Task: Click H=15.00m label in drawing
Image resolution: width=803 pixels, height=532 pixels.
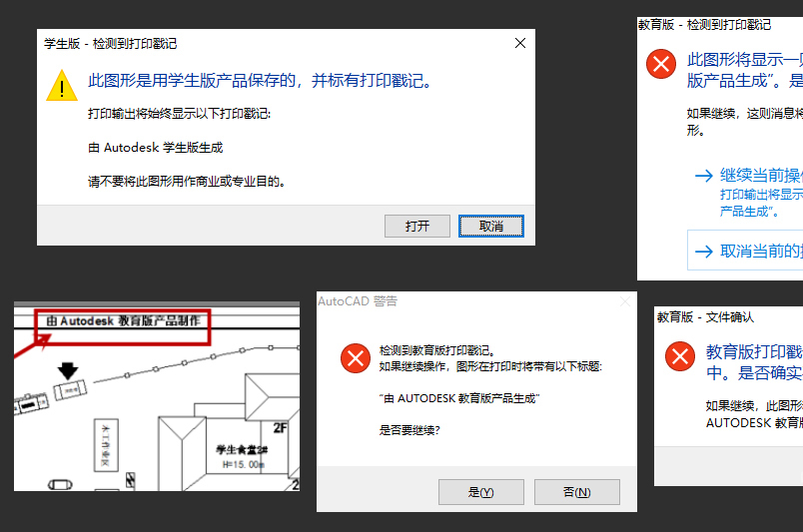Action: coord(244,464)
